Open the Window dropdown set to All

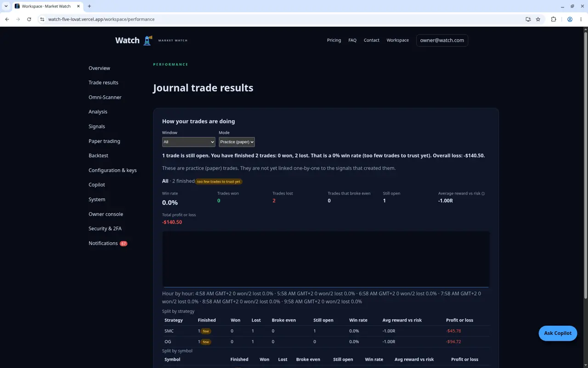click(x=189, y=142)
